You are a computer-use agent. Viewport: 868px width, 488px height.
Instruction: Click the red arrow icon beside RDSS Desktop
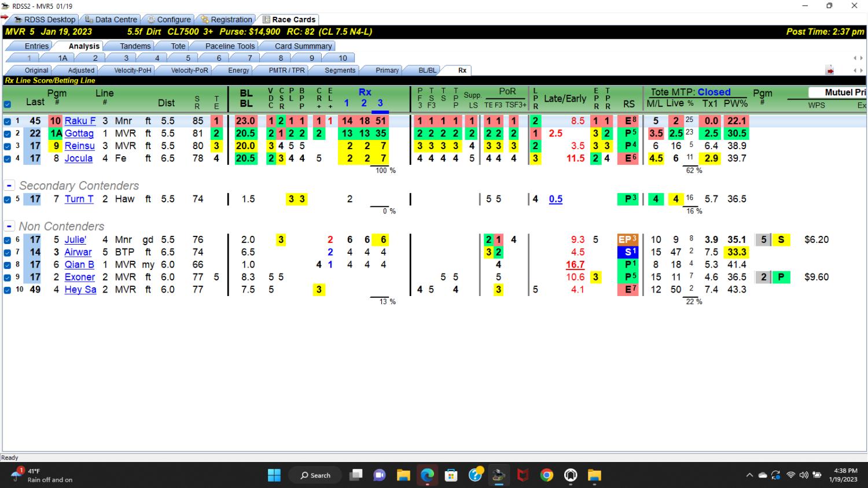click(x=5, y=18)
